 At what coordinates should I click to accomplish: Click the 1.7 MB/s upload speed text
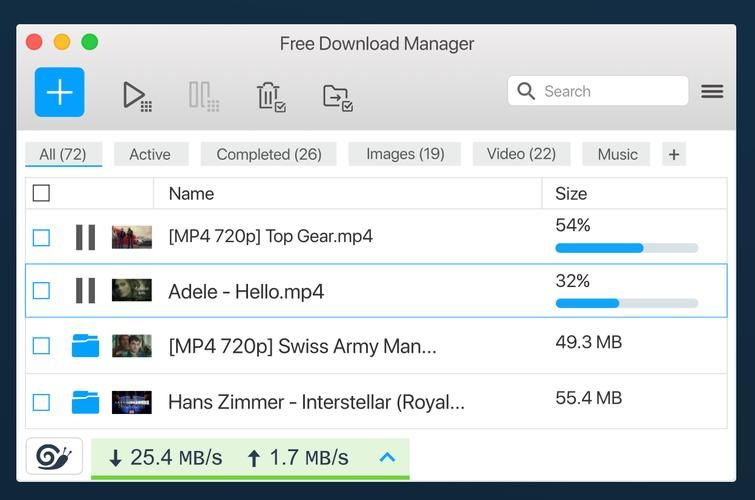(x=309, y=457)
